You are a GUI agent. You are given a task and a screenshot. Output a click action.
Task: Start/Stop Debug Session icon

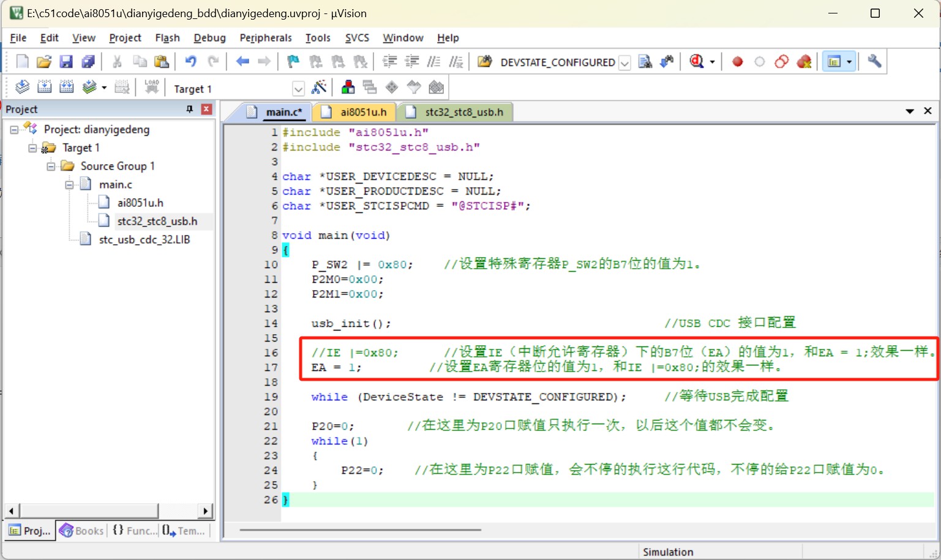[697, 61]
